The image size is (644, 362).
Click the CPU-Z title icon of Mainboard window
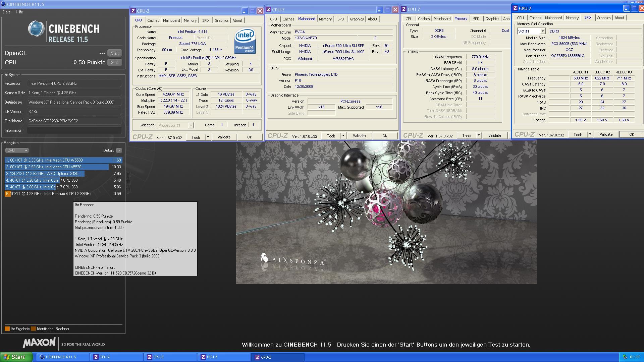point(268,10)
